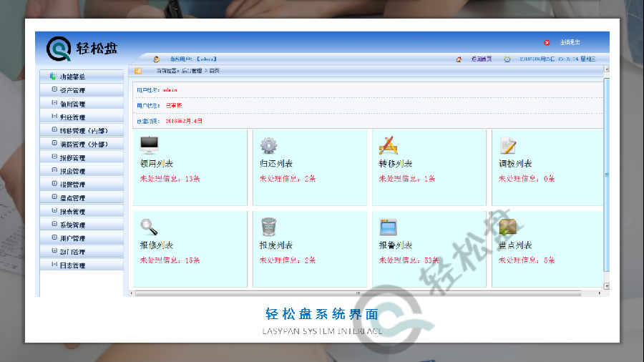The image size is (644, 362).
Task: Open the 调拨列表 notepad pencil icon
Action: (508, 145)
